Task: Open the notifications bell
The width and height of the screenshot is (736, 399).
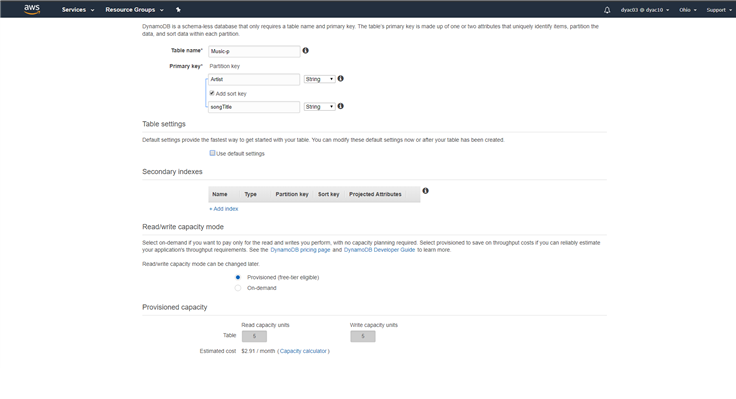Action: point(607,10)
